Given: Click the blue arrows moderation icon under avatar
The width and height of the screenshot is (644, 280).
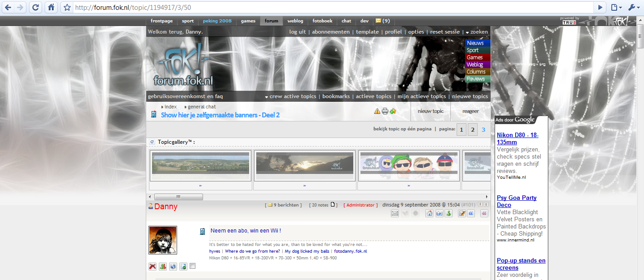Looking at the screenshot, I should click(173, 267).
